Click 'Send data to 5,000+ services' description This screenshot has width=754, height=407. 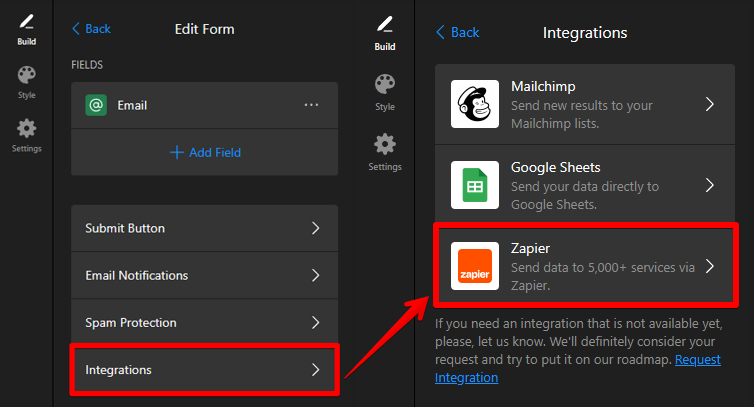coord(603,276)
